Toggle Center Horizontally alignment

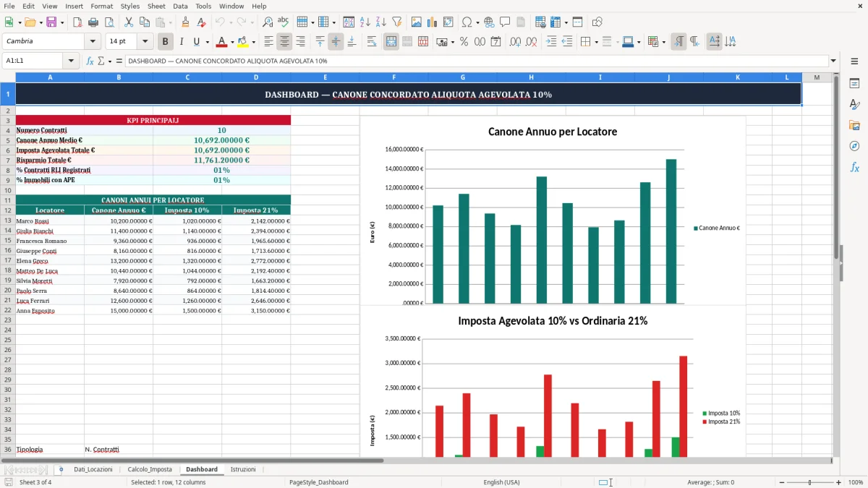pyautogui.click(x=284, y=42)
